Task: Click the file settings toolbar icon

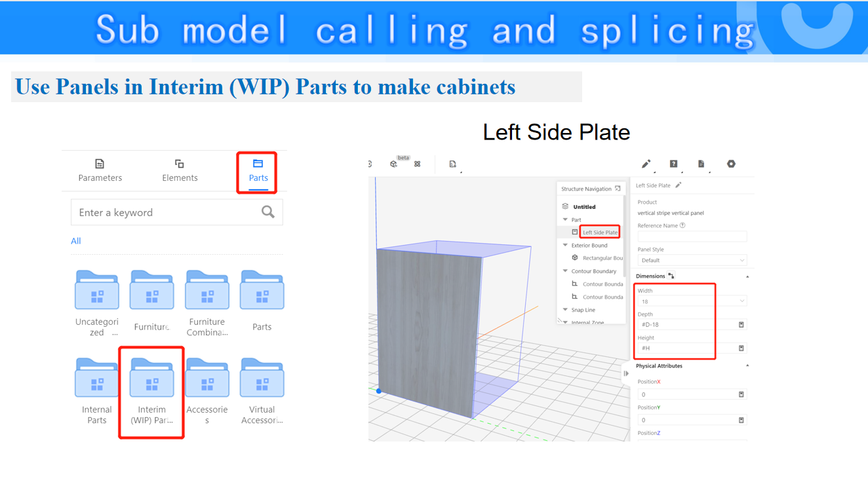Action: [x=453, y=164]
